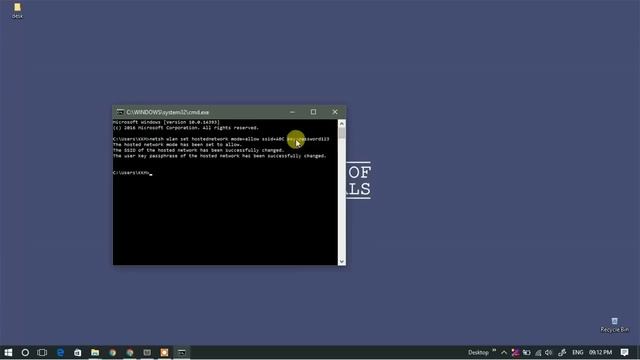Click the cmd scrollbar up arrow
Viewport: 640px width, 360px height.
[342, 123]
